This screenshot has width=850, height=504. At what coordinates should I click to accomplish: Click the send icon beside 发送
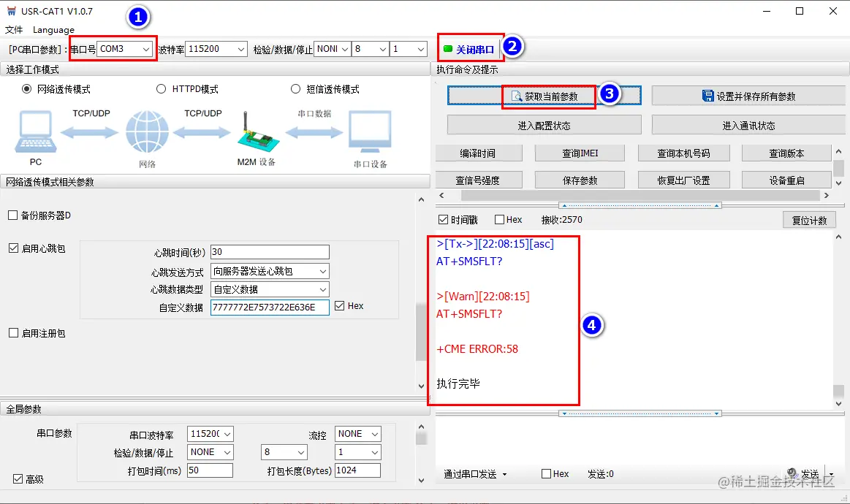click(793, 474)
